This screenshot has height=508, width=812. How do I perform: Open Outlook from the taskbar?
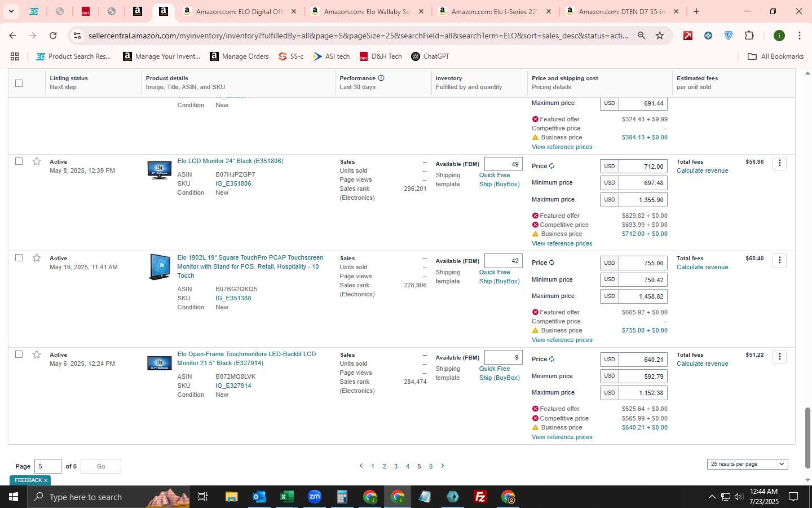pyautogui.click(x=259, y=497)
